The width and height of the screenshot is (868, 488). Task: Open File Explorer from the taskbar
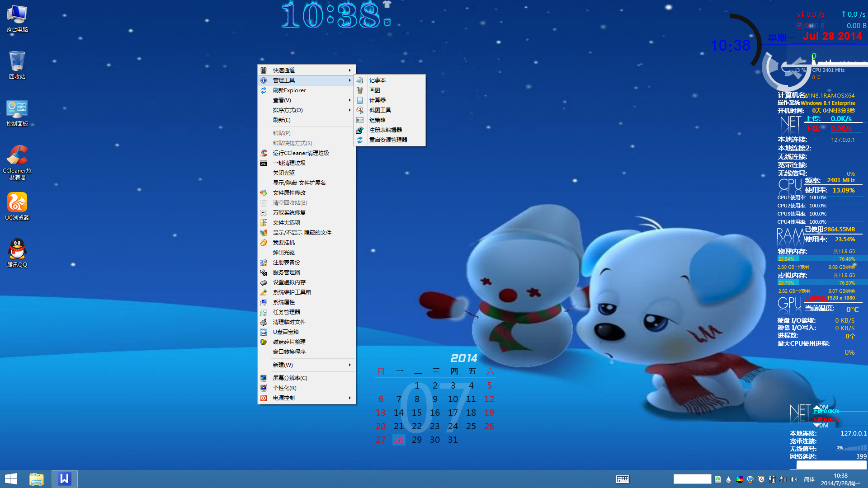point(37,479)
